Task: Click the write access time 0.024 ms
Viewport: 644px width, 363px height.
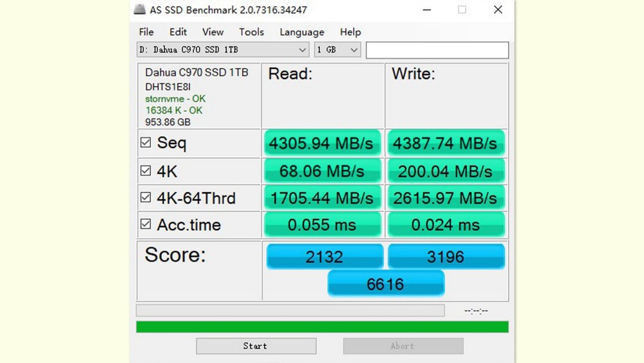Action: click(x=445, y=224)
